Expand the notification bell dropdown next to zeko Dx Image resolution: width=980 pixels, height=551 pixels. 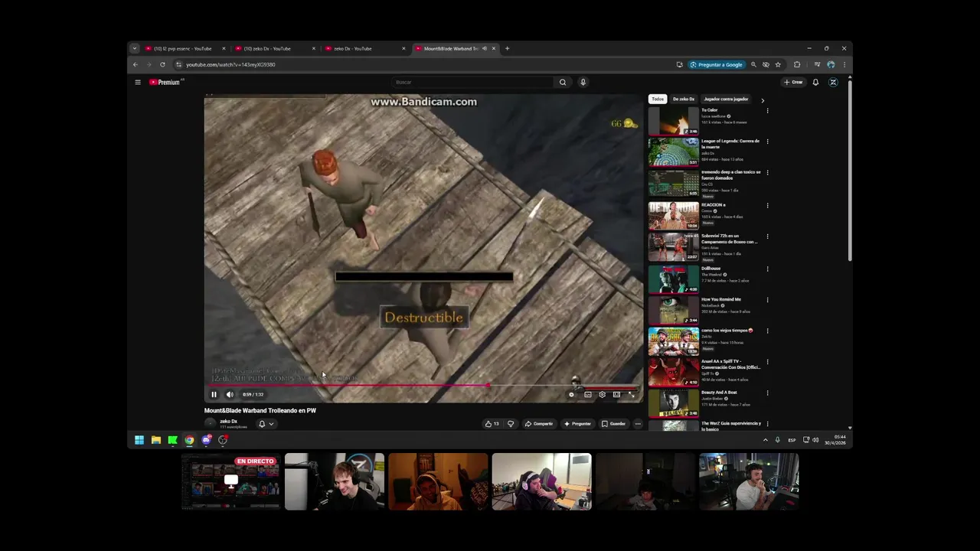[x=266, y=423]
